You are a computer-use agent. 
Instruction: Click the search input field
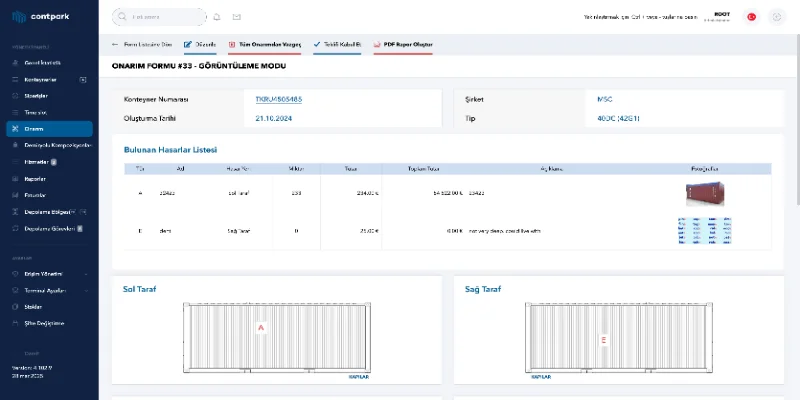160,17
